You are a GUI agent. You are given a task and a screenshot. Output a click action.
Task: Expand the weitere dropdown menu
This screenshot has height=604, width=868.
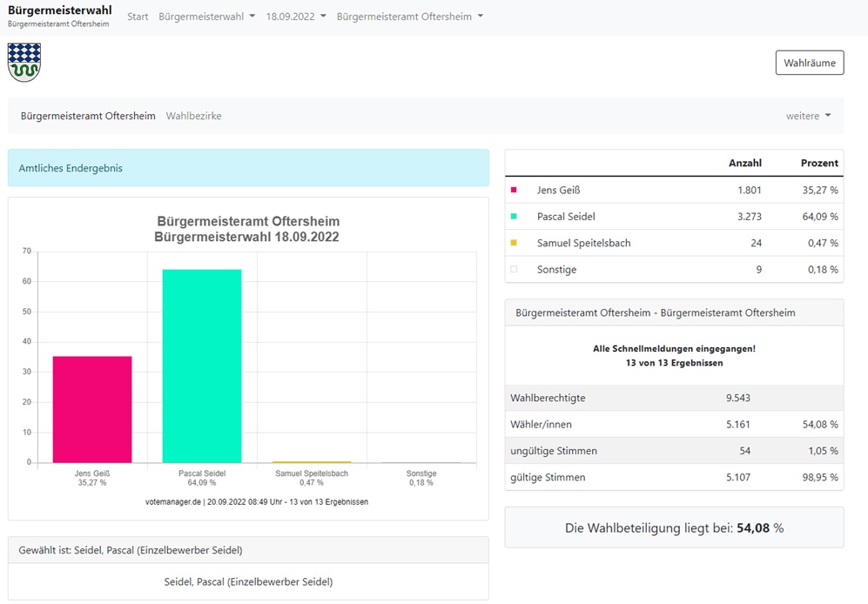pos(809,116)
